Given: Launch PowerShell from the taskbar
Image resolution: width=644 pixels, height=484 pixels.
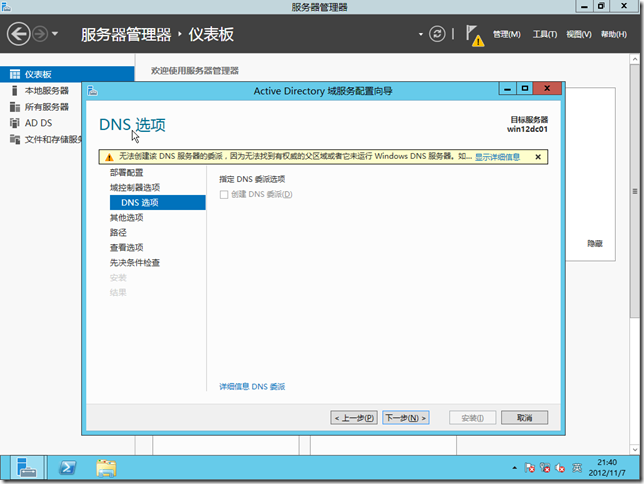Looking at the screenshot, I should [x=67, y=468].
